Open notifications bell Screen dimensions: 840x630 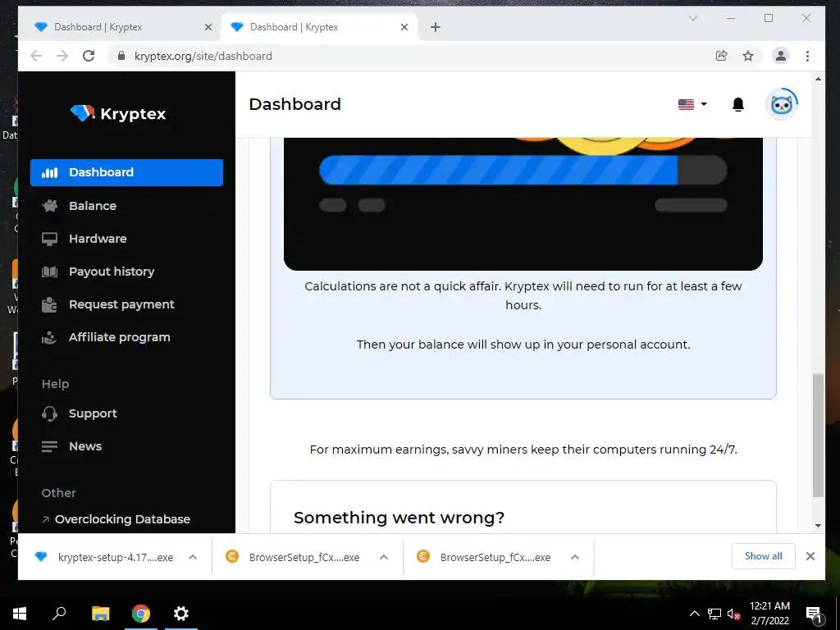pyautogui.click(x=738, y=104)
